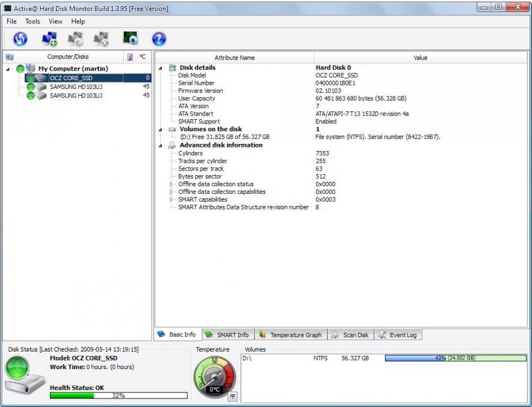
Task: Click the Refresh toolbar icon
Action: [20, 40]
